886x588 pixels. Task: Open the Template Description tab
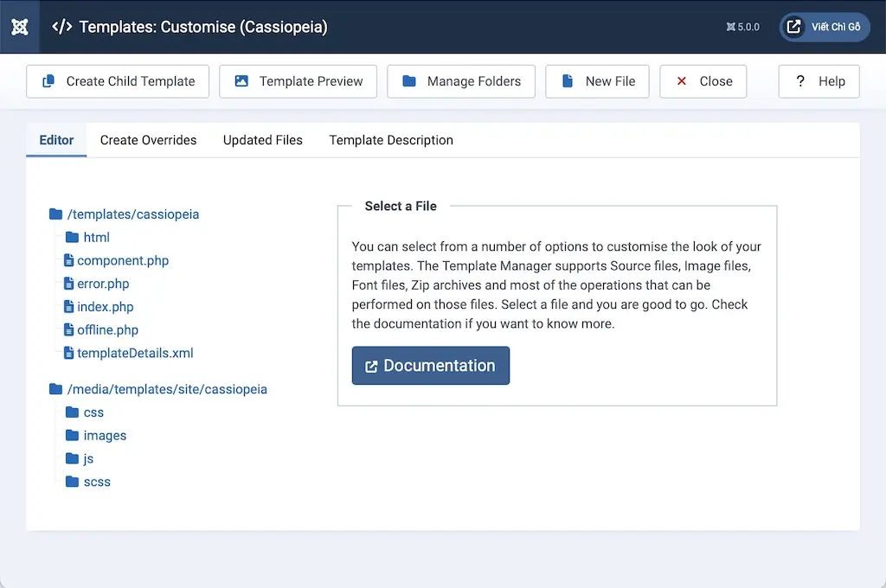pyautogui.click(x=390, y=140)
